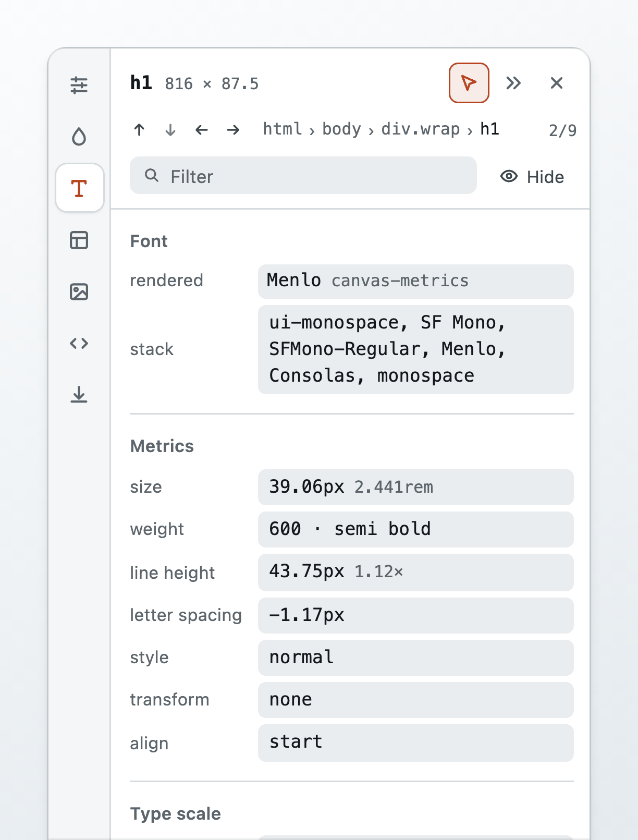Select div.wrap in the breadcrumb

(x=421, y=129)
